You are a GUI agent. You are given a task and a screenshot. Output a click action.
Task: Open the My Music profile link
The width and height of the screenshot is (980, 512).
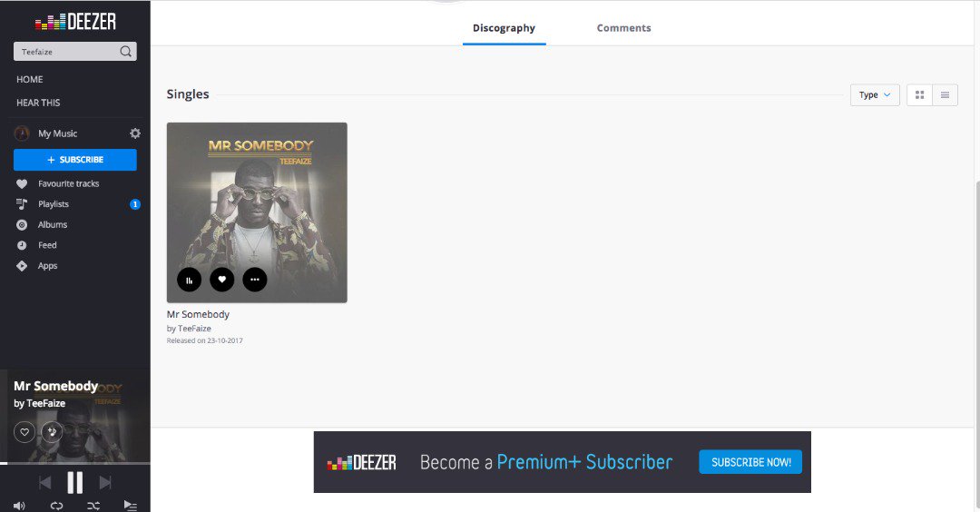[x=57, y=133]
